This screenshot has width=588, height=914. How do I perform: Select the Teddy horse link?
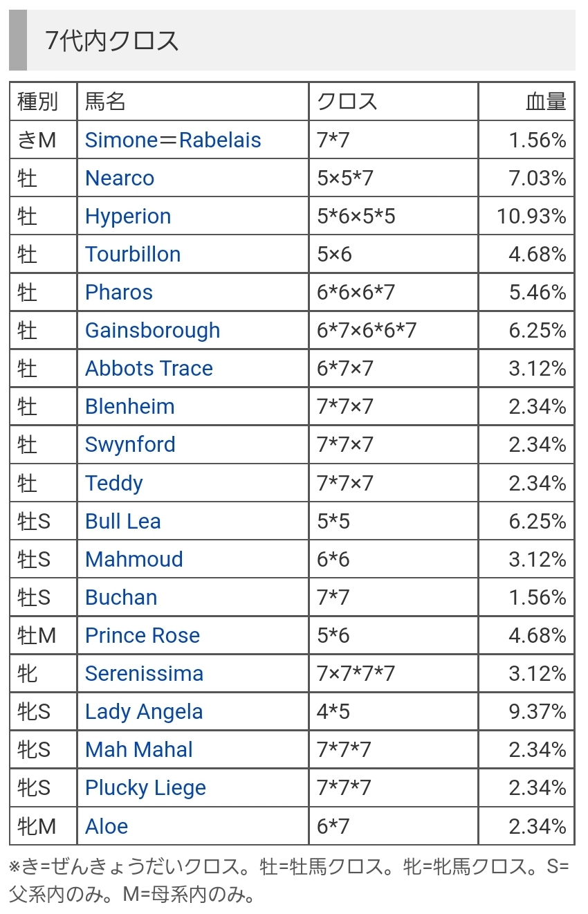coord(114,483)
